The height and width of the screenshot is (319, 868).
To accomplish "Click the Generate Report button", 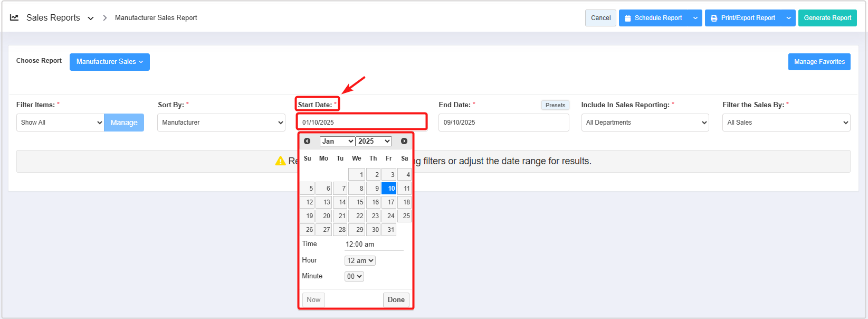I will click(x=827, y=18).
